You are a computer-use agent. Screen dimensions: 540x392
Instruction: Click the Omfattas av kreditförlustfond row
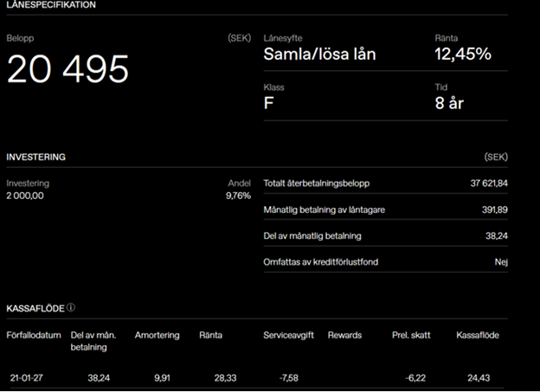coord(385,262)
